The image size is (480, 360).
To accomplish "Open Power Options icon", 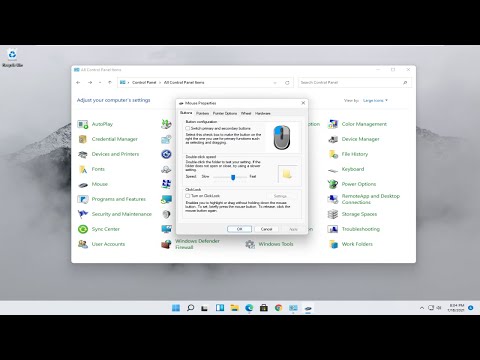I will pyautogui.click(x=333, y=184).
